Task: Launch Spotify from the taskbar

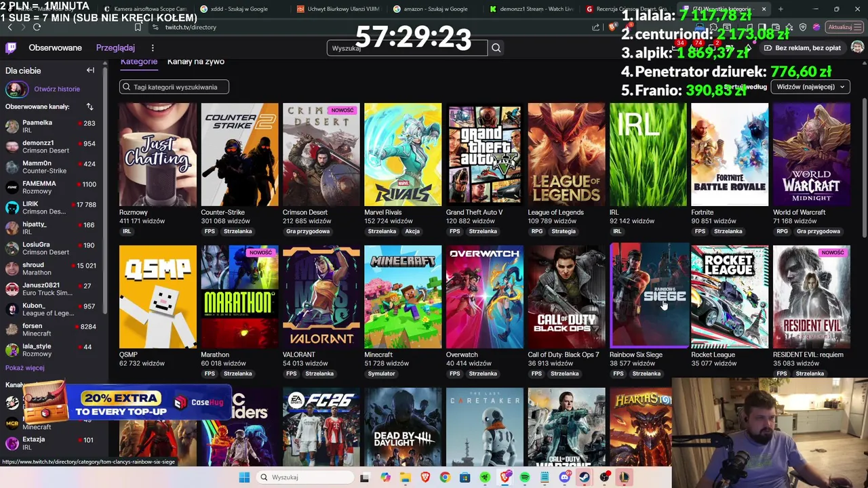Action: tap(525, 477)
